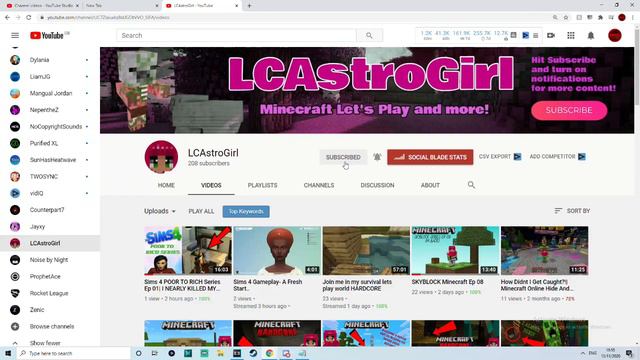Switch to the Videos channel tab
The width and height of the screenshot is (640, 360).
[x=211, y=185]
